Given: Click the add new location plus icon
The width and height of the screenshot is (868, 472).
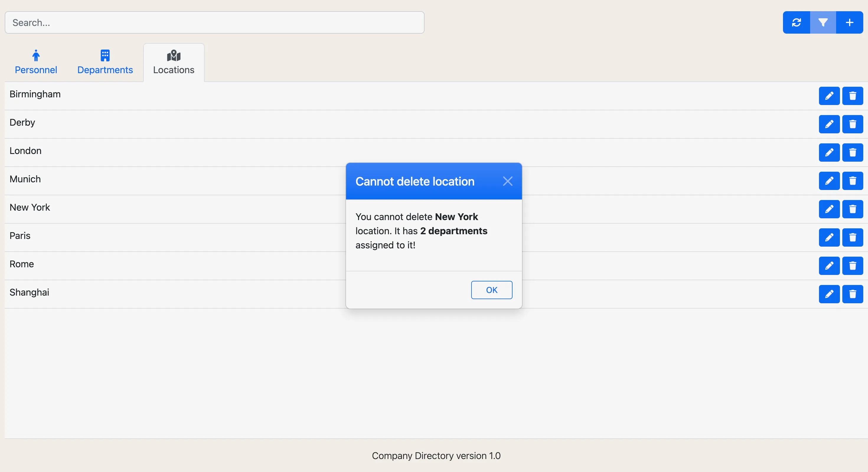Looking at the screenshot, I should 849,22.
